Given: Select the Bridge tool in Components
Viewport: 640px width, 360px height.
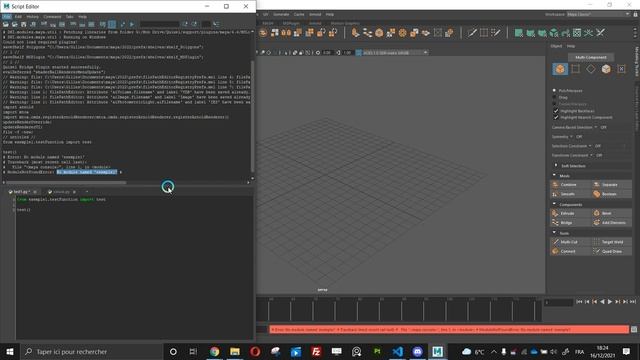Looking at the screenshot, I should click(x=570, y=222).
